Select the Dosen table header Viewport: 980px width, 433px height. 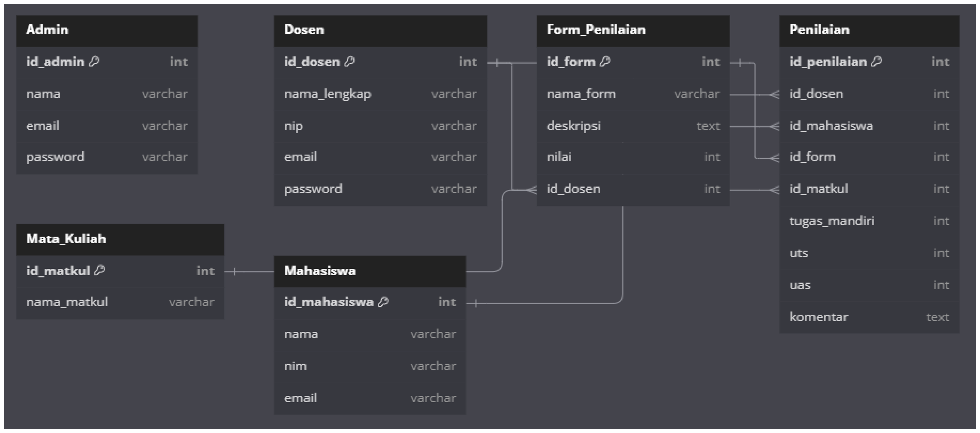380,30
